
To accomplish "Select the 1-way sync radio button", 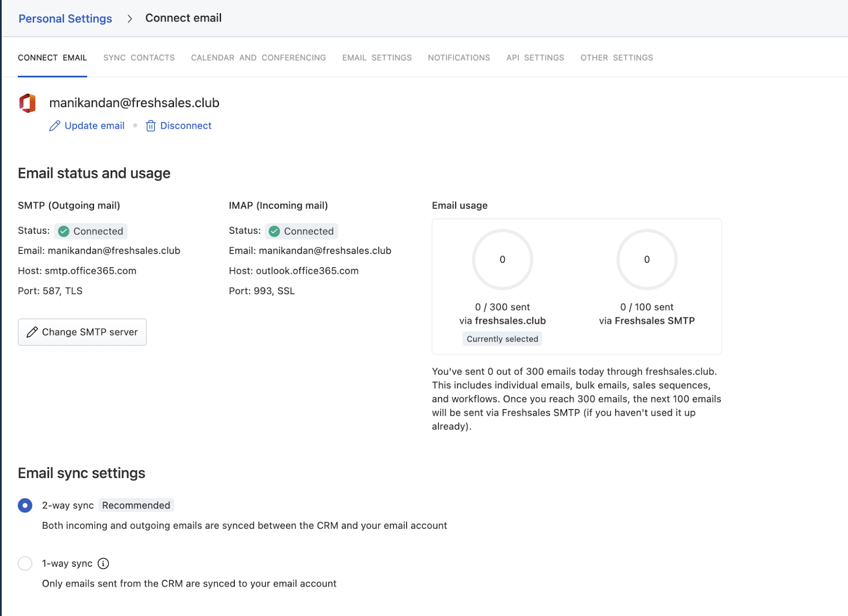I will [x=25, y=563].
